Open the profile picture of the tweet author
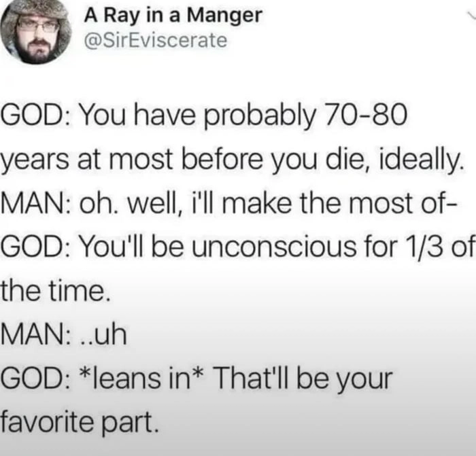The height and width of the screenshot is (456, 476). [x=37, y=32]
